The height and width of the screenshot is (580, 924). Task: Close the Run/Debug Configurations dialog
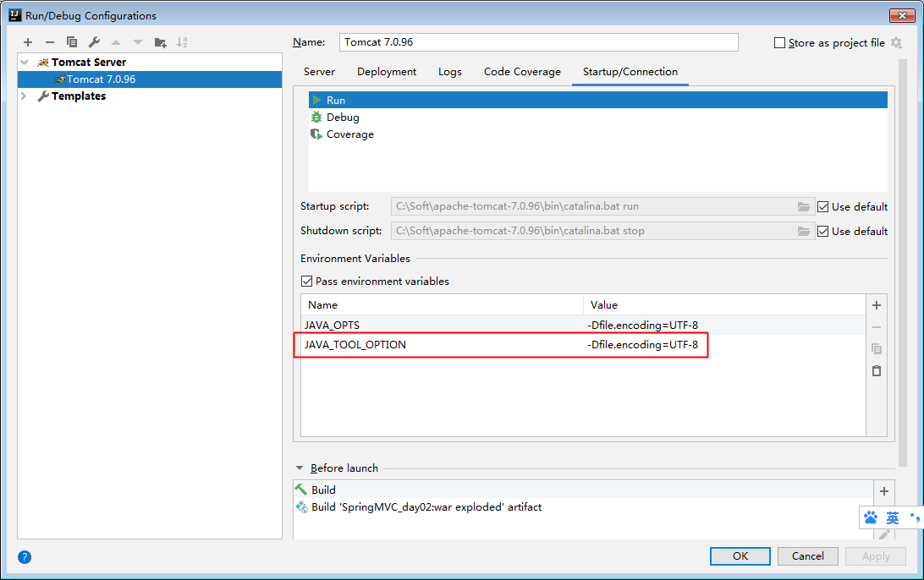[x=902, y=15]
